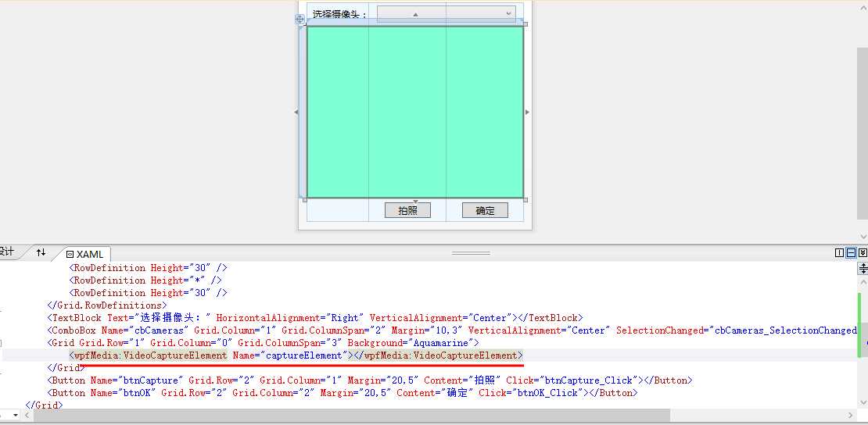This screenshot has height=425, width=868.
Task: Click the Grid Background="Aquamarine" code line
Action: pos(263,343)
